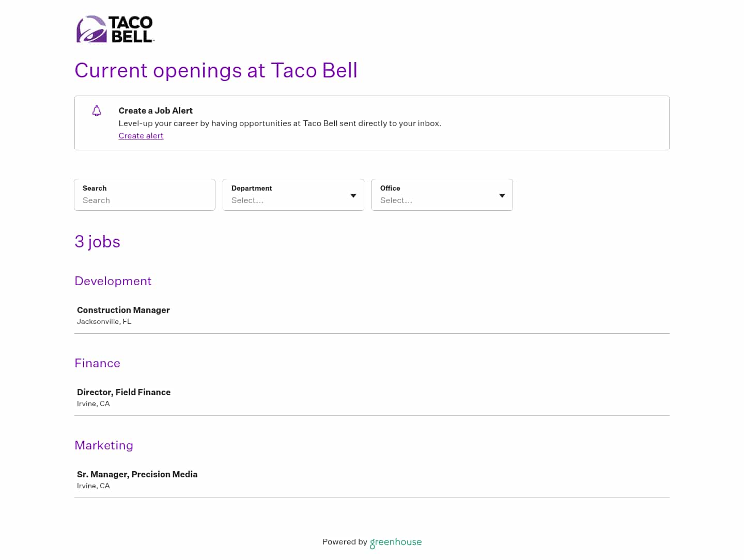Open the Director, Field Finance job
The height and width of the screenshot is (560, 744).
(124, 392)
